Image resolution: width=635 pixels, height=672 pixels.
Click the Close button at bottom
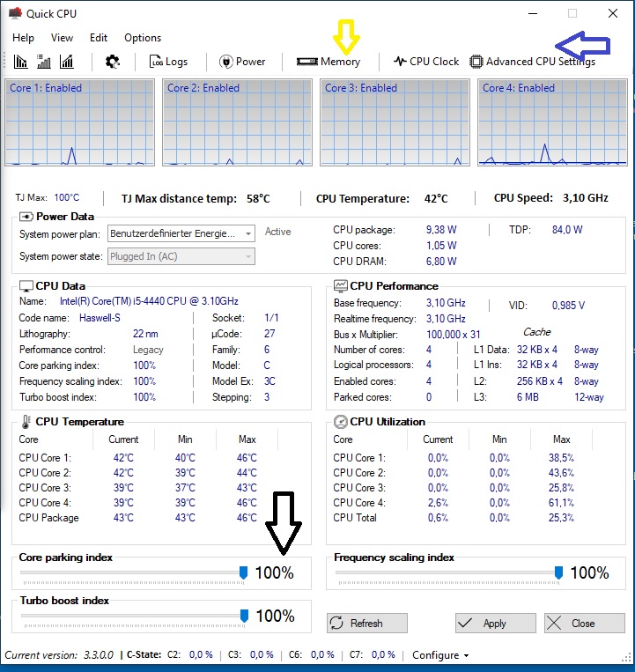pos(585,624)
